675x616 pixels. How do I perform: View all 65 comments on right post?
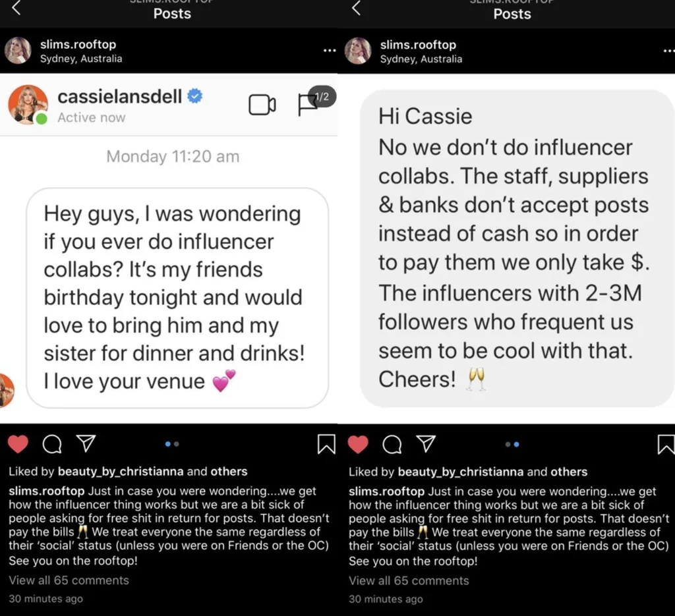(x=409, y=580)
